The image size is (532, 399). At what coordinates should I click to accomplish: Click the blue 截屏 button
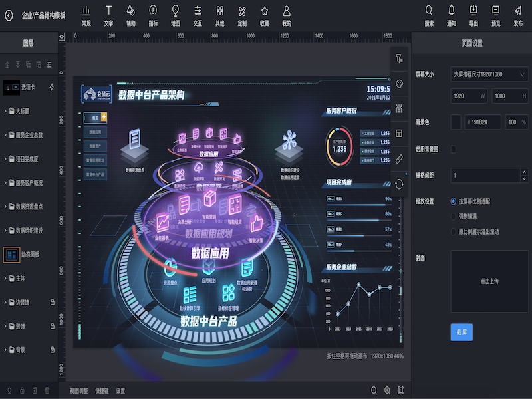coord(462,331)
